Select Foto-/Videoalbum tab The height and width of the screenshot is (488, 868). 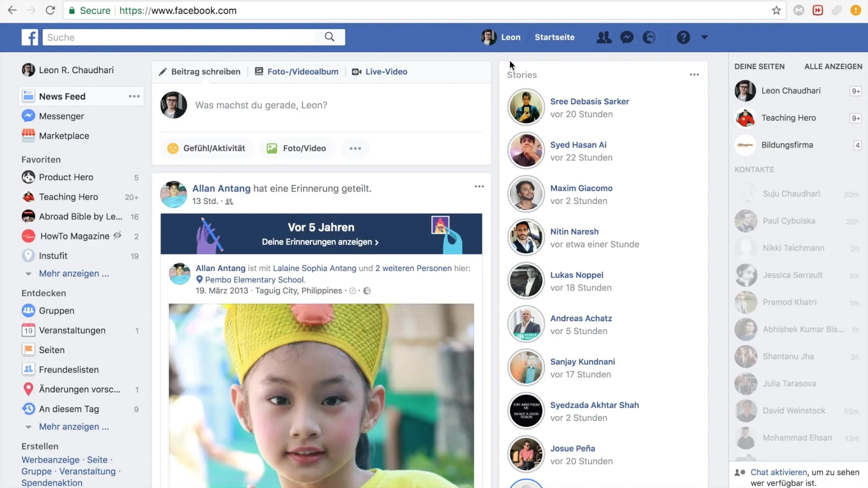tap(297, 71)
